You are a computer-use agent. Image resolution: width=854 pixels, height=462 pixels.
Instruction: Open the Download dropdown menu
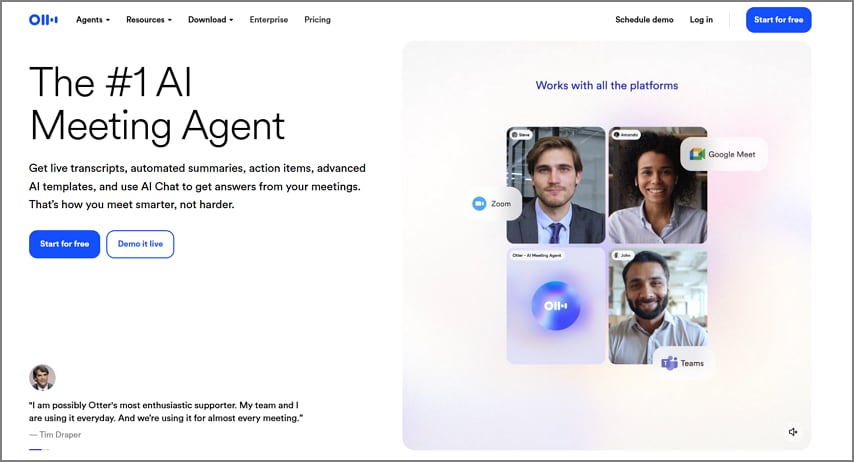(210, 20)
